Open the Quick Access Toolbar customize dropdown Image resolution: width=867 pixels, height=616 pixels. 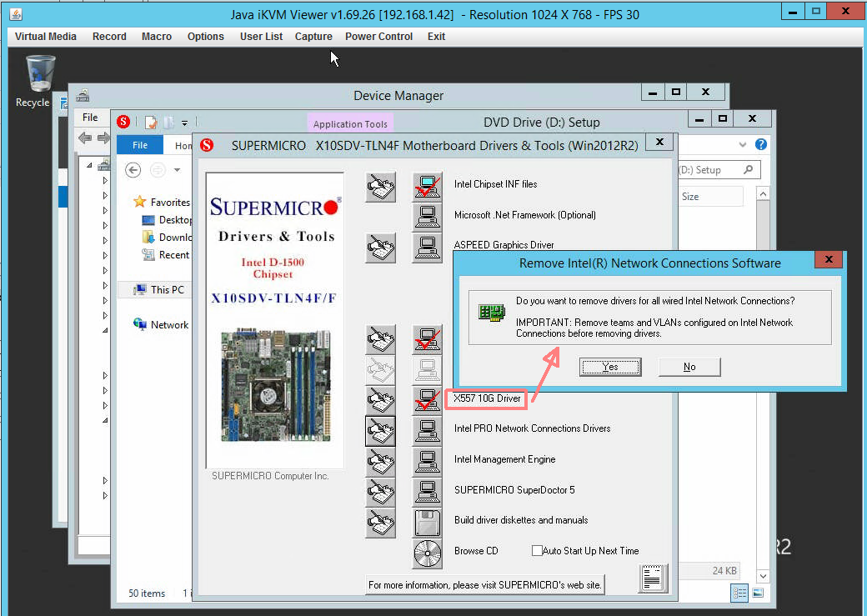[x=185, y=123]
